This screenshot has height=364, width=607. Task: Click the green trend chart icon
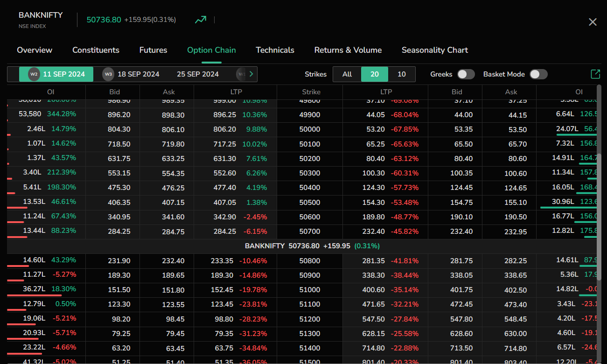pyautogui.click(x=201, y=20)
